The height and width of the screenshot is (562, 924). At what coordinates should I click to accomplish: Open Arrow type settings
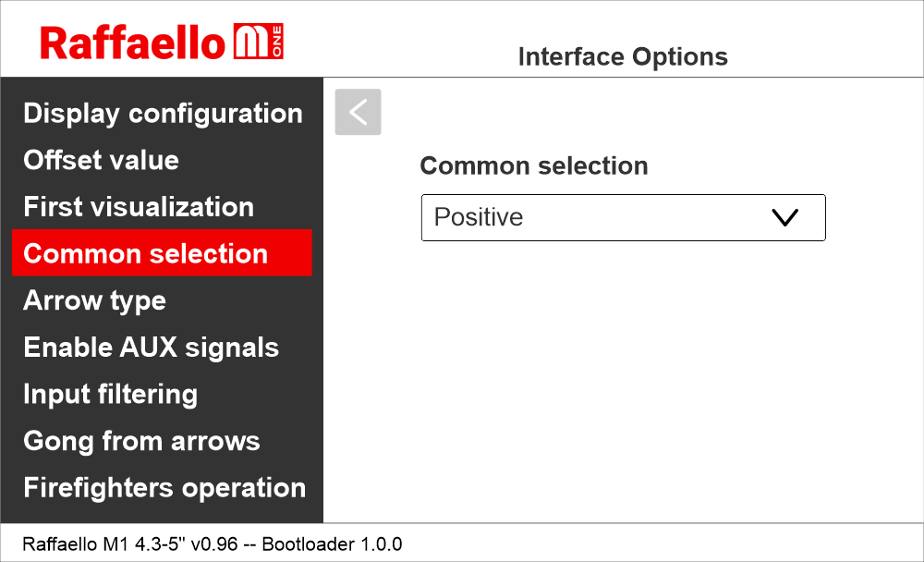click(x=94, y=300)
